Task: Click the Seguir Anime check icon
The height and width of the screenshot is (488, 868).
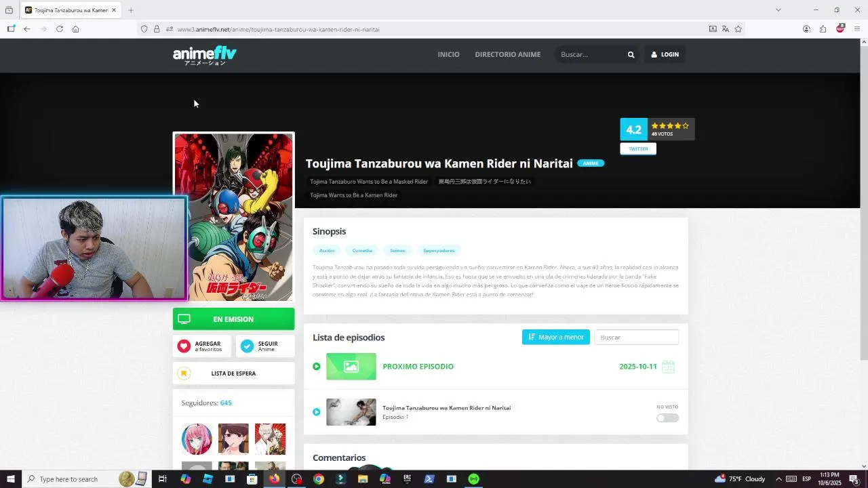Action: 247,346
